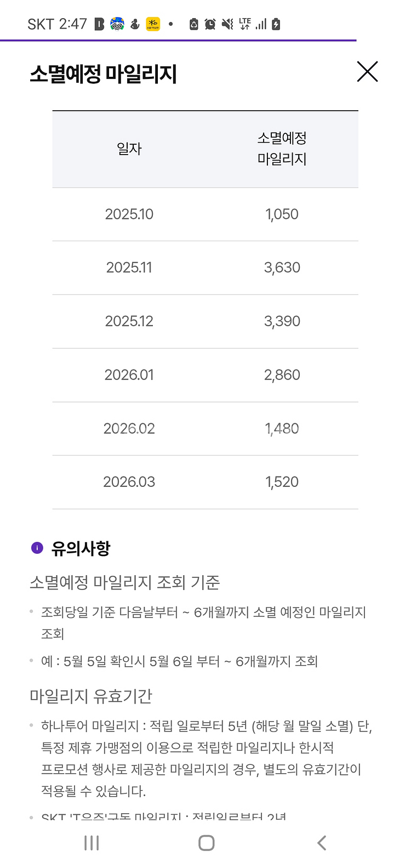Viewport: 411px width, 868px height.
Task: Tap the 마일리지 유효기간 heading
Action: tap(91, 696)
